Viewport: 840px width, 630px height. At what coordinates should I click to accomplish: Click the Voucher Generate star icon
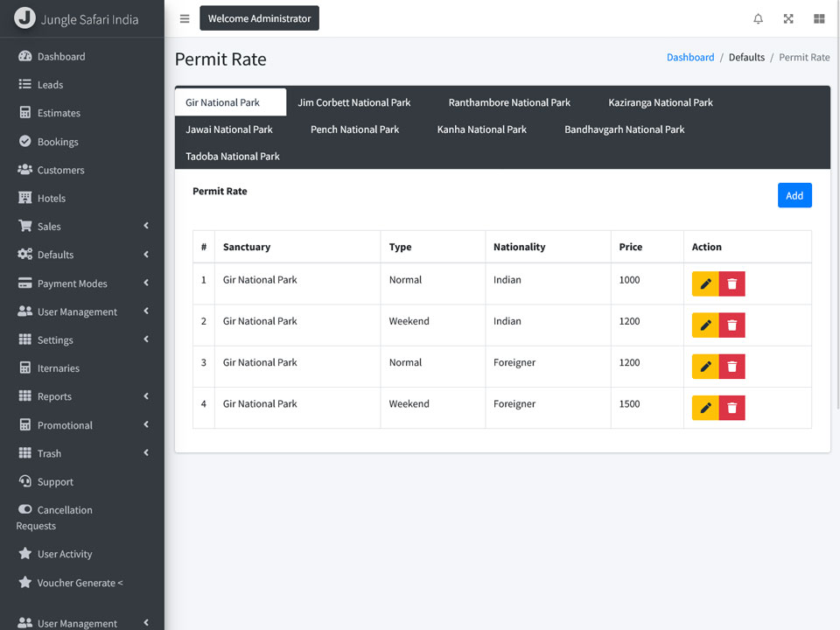click(24, 582)
